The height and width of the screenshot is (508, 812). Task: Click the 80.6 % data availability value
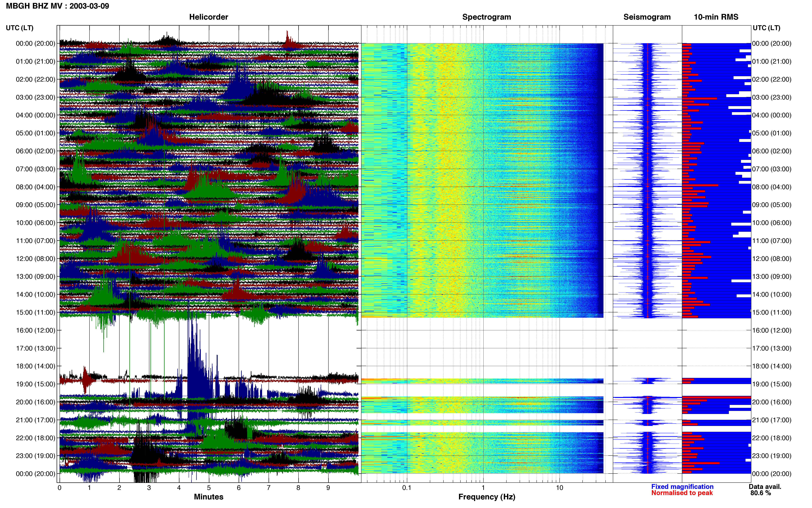(x=761, y=493)
